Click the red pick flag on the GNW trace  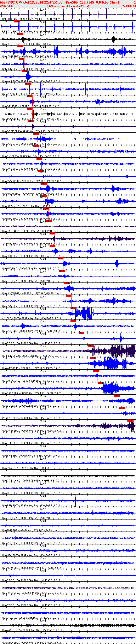130,421
